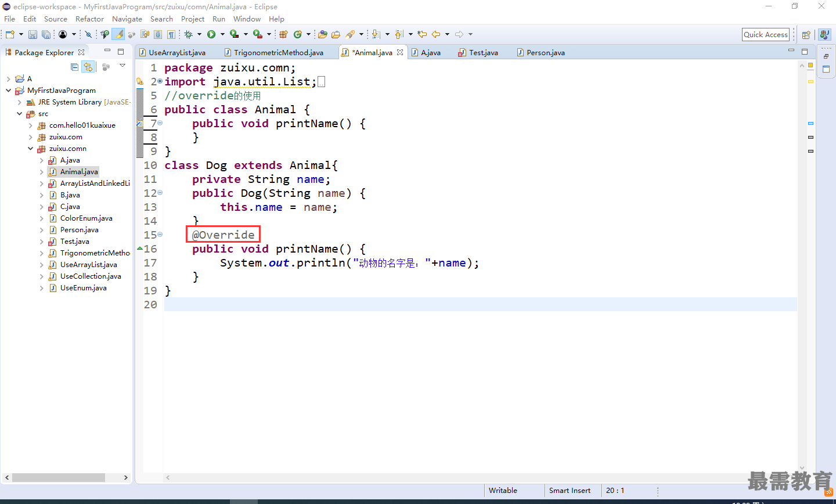Screen dimensions: 836x504
Task: Open the New wizard dropdown arrow
Action: 21,35
